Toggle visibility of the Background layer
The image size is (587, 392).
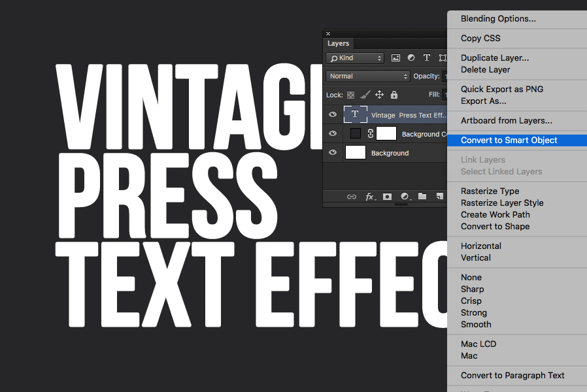pos(332,152)
